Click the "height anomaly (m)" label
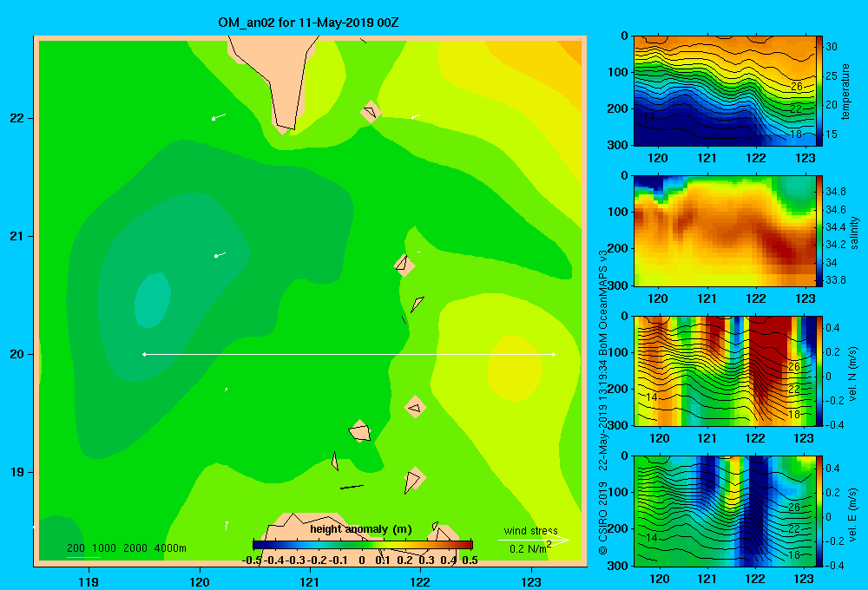Image resolution: width=868 pixels, height=590 pixels. coord(361,529)
